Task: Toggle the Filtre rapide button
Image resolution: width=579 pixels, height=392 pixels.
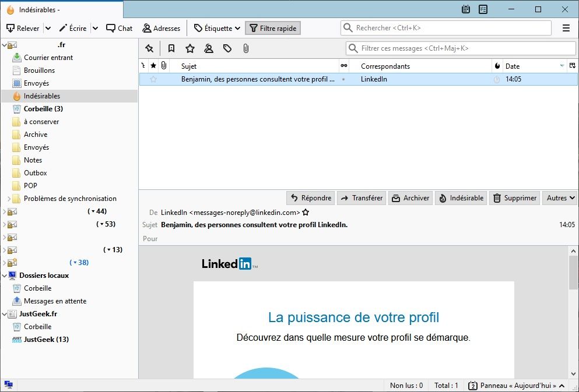Action: point(273,29)
